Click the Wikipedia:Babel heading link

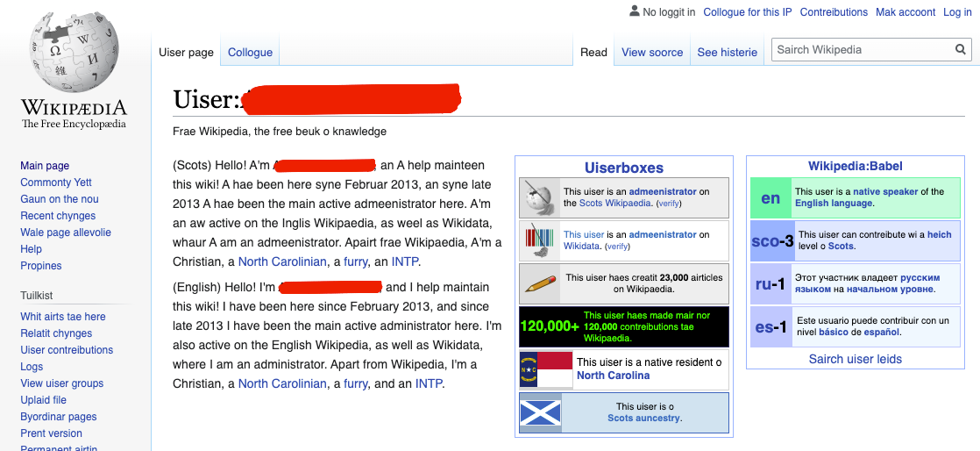pyautogui.click(x=855, y=167)
